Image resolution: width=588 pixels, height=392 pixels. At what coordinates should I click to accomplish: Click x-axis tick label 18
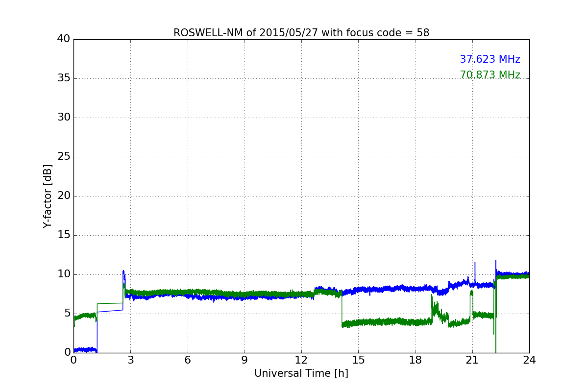point(416,360)
